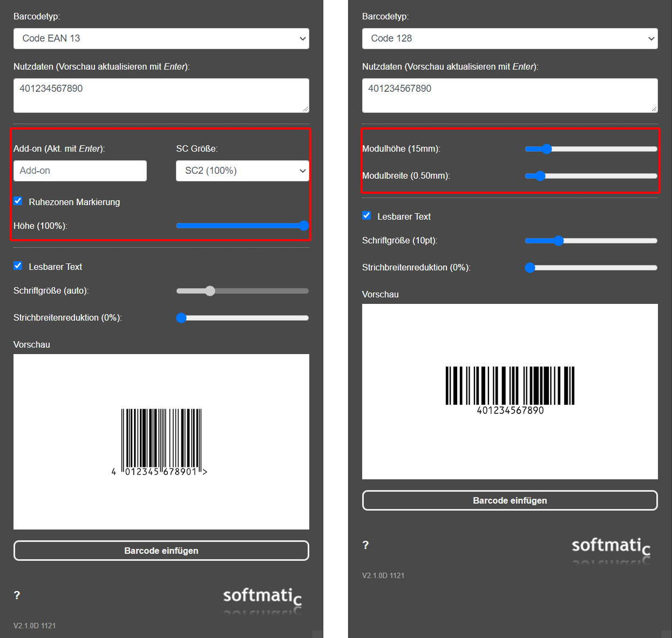
Task: Uncheck Lesbarer Text in EAN 13 panel
Action: [18, 266]
